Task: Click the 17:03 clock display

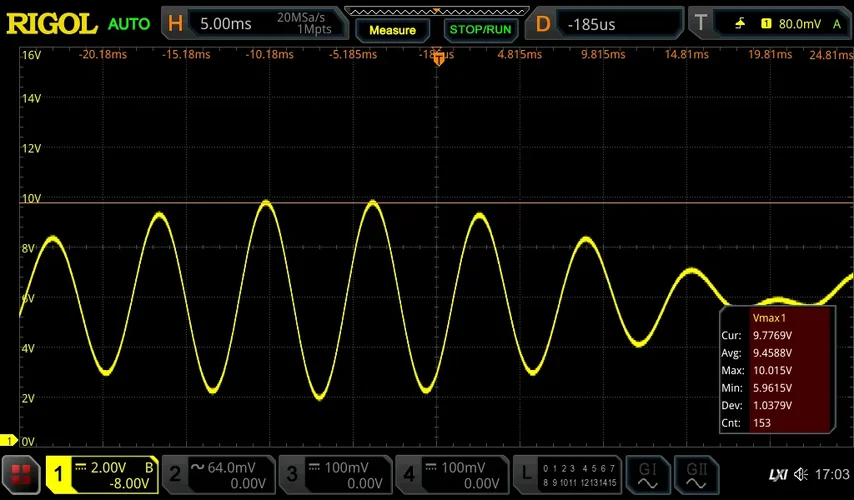Action: tap(832, 474)
